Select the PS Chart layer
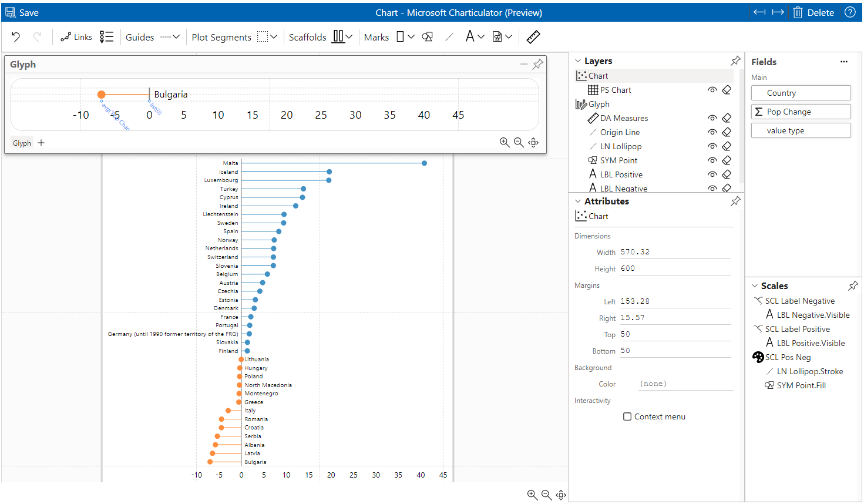 (x=615, y=89)
